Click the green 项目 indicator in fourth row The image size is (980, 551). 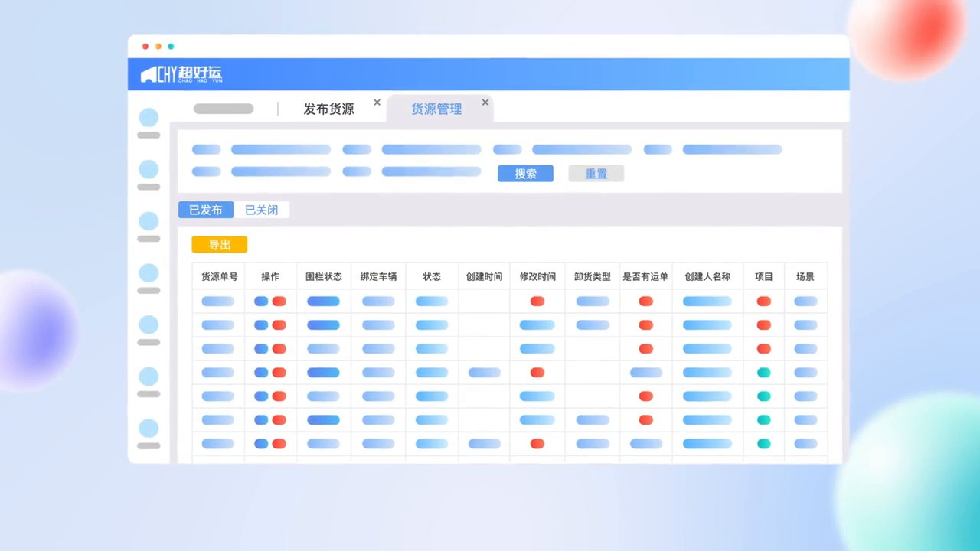[x=763, y=373]
